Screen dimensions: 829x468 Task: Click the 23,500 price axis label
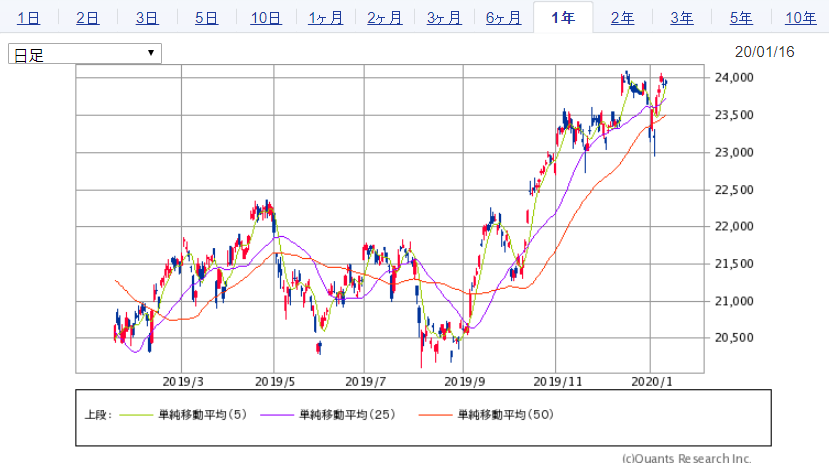tap(734, 115)
